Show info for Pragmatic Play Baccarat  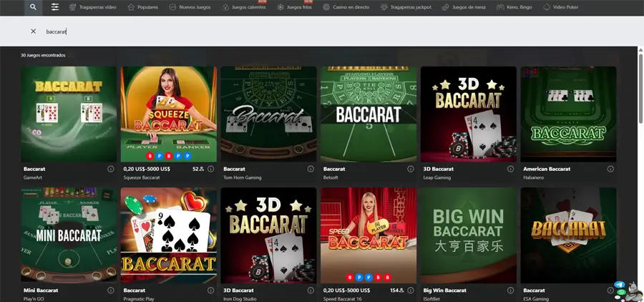210,290
